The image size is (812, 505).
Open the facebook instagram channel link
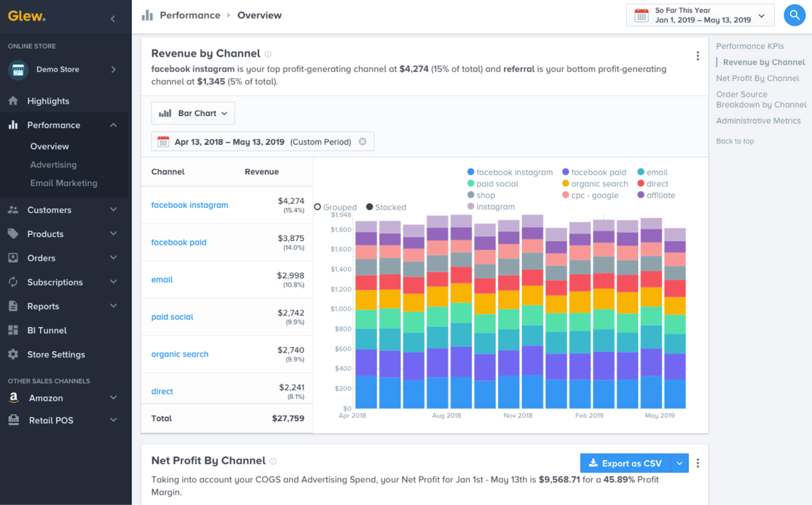[x=189, y=205]
